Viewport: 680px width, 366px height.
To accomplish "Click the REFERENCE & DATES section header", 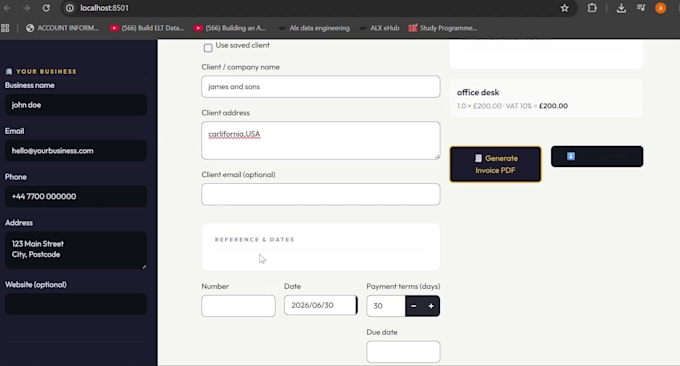I will 255,239.
